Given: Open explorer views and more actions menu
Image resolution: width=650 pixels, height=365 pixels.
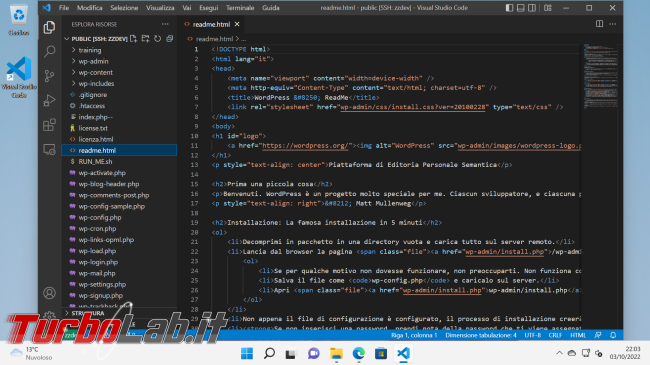Looking at the screenshot, I should [x=165, y=24].
